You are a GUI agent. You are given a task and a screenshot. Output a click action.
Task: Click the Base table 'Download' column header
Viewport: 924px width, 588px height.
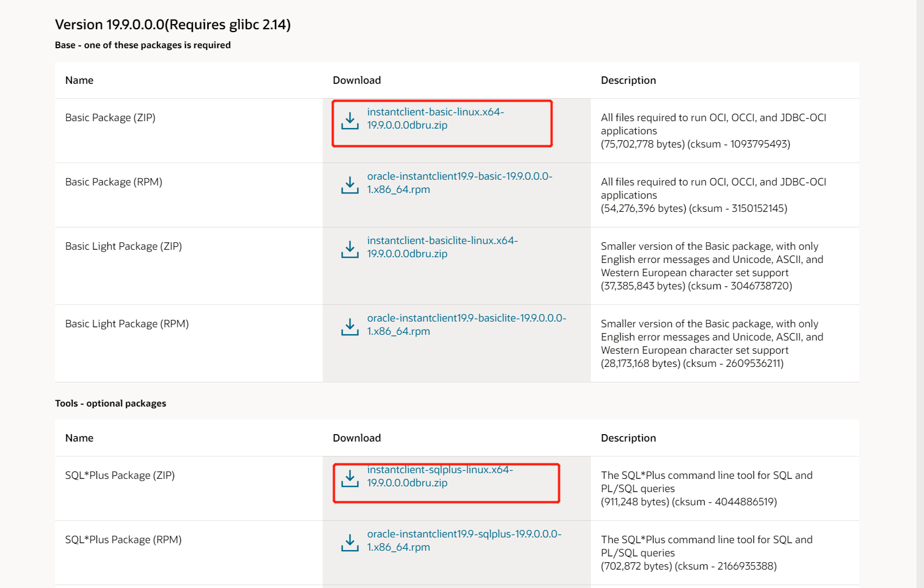click(x=357, y=80)
